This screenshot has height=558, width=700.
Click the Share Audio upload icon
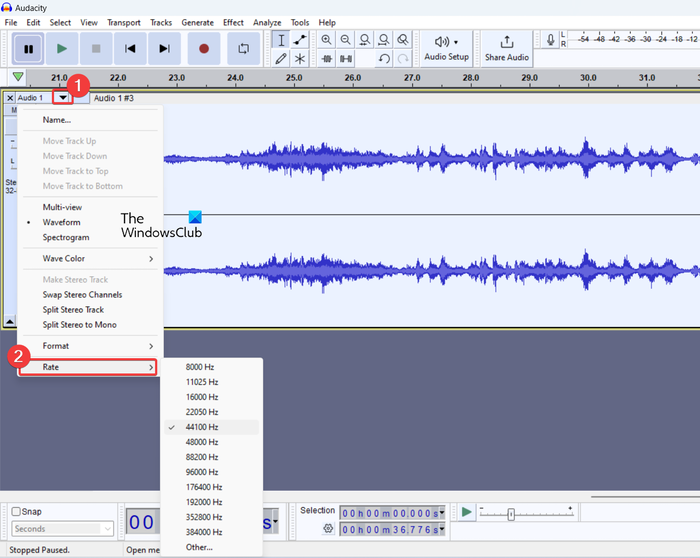coord(507,42)
